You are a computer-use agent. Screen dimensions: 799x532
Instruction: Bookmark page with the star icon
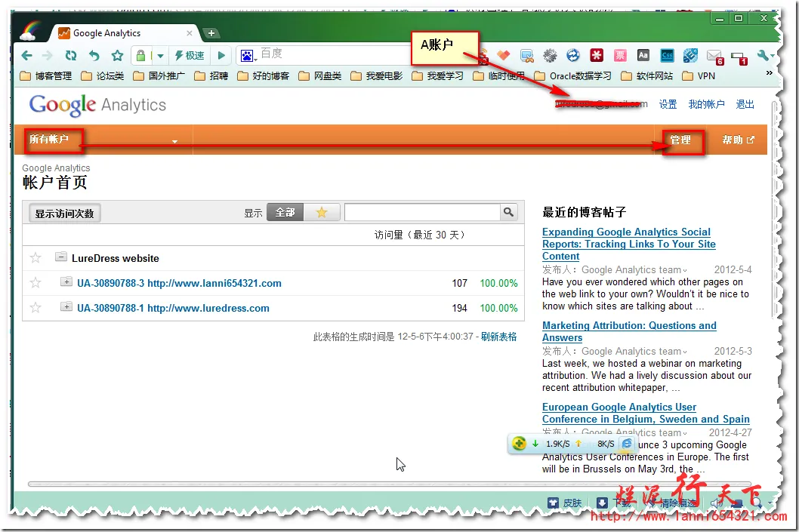pyautogui.click(x=118, y=56)
